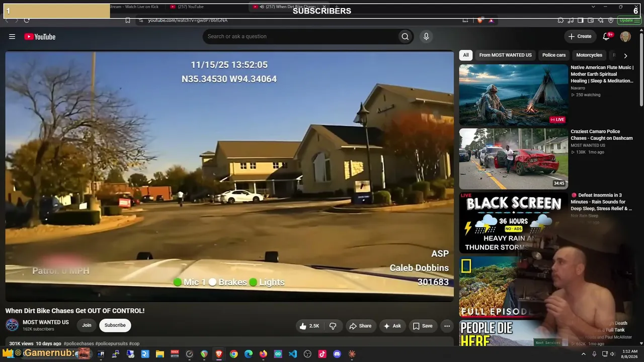Open Brave Shields lion icon

(480, 20)
